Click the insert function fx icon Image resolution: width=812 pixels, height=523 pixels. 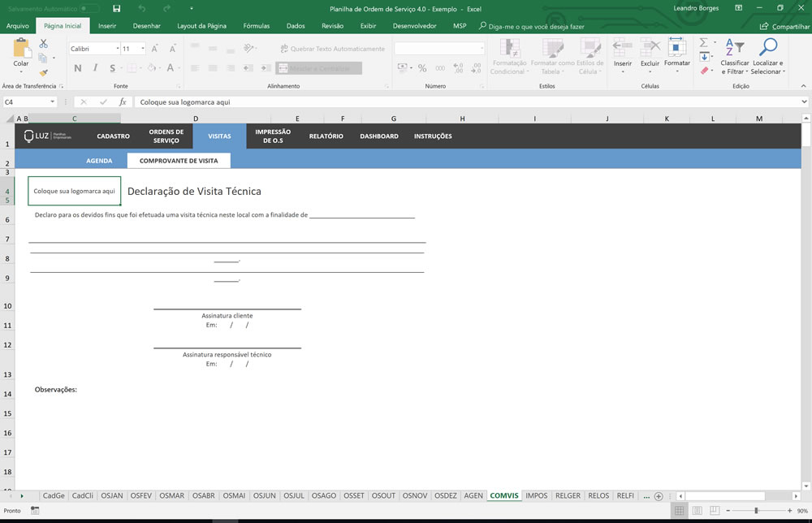123,102
